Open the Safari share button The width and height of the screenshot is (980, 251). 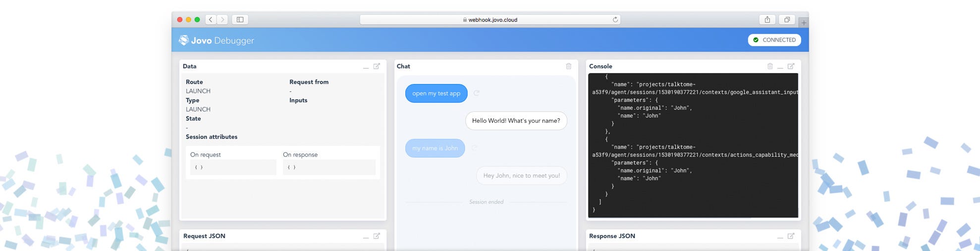[x=767, y=20]
